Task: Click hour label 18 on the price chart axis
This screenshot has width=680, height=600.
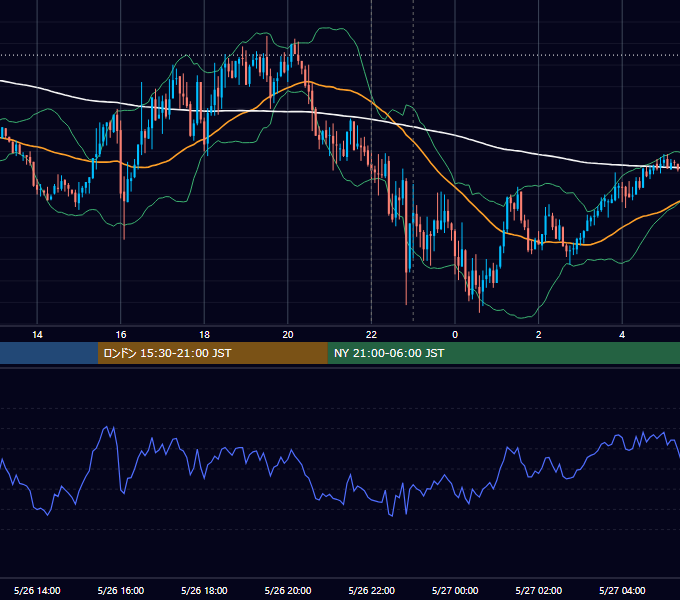Action: (204, 335)
